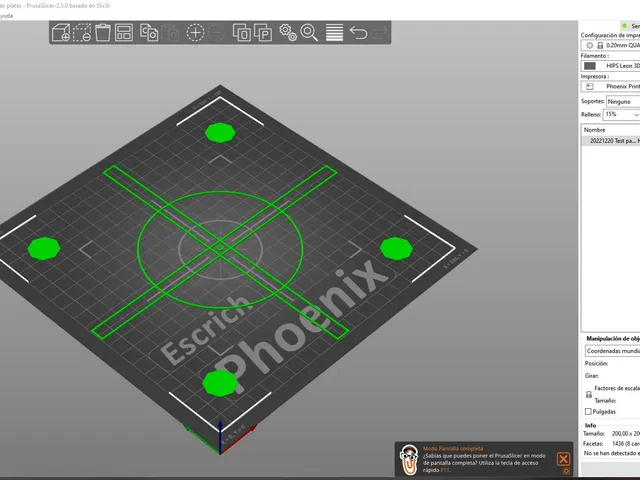640x480 pixels.
Task: Select the 20221220 Test object row
Action: tap(611, 141)
